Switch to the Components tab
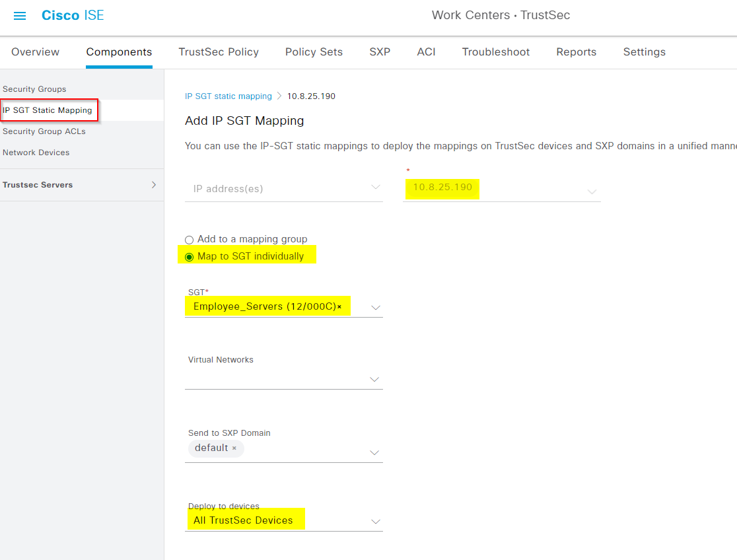The image size is (737, 560). click(x=119, y=52)
